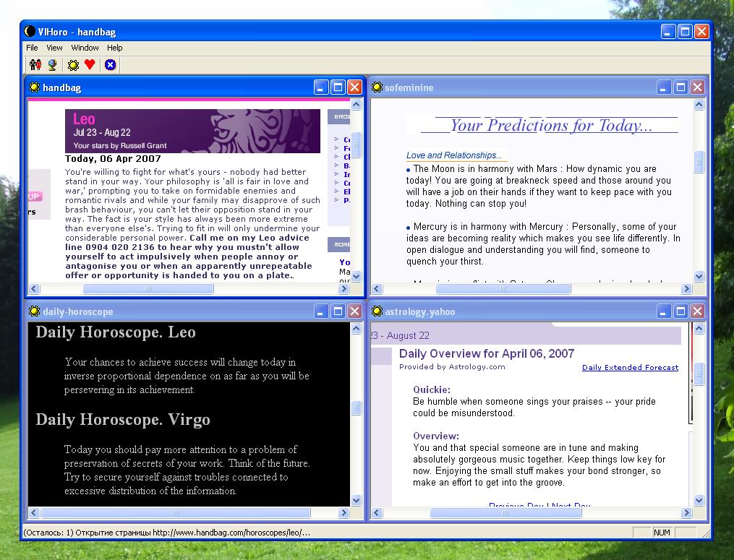Click the daily-horoscope vertical scrollbar thumb
734x560 pixels.
coord(356,408)
